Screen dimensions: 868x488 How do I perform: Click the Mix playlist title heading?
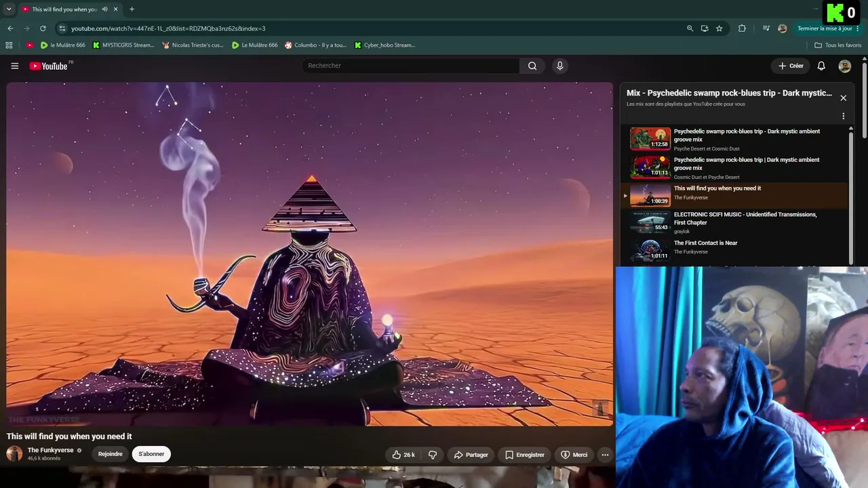tap(729, 93)
